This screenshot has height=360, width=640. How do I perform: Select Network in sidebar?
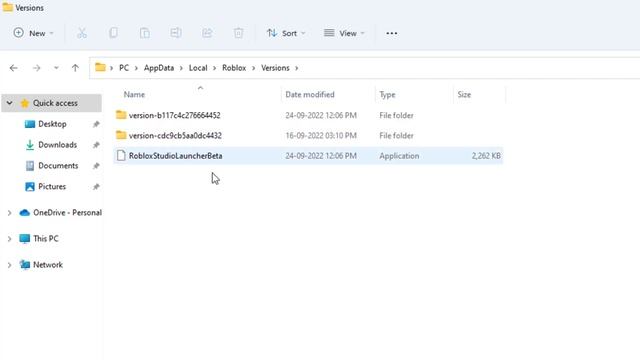[48, 265]
